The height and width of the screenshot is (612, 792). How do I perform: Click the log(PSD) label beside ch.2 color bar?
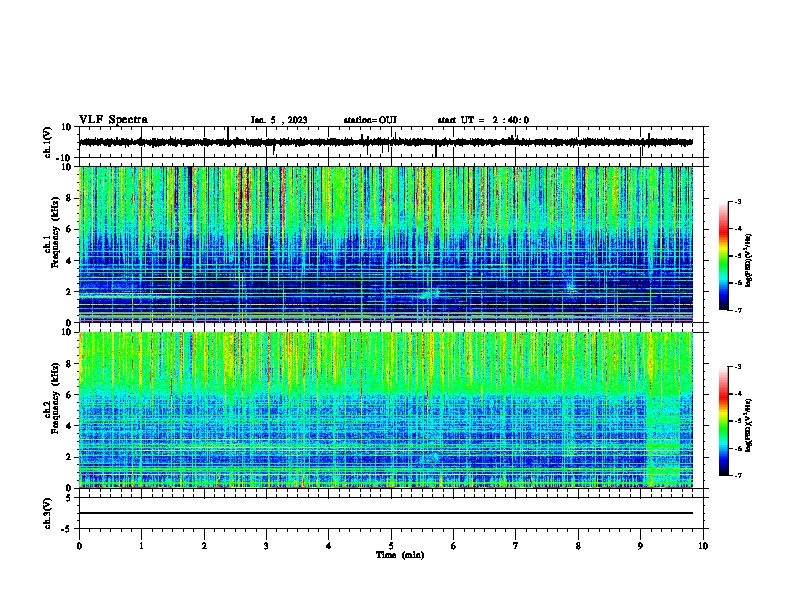click(749, 425)
